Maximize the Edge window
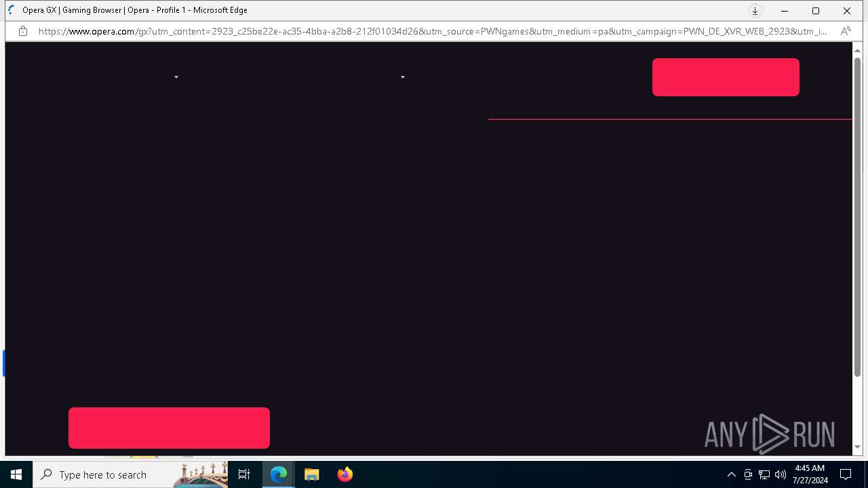 [x=816, y=11]
